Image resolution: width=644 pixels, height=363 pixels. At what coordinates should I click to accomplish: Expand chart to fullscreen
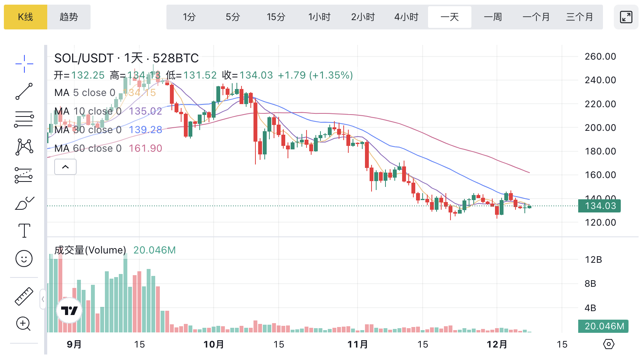point(626,17)
